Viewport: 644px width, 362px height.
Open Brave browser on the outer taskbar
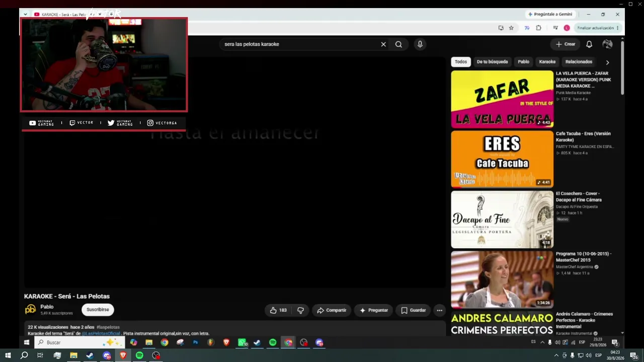pos(123,355)
